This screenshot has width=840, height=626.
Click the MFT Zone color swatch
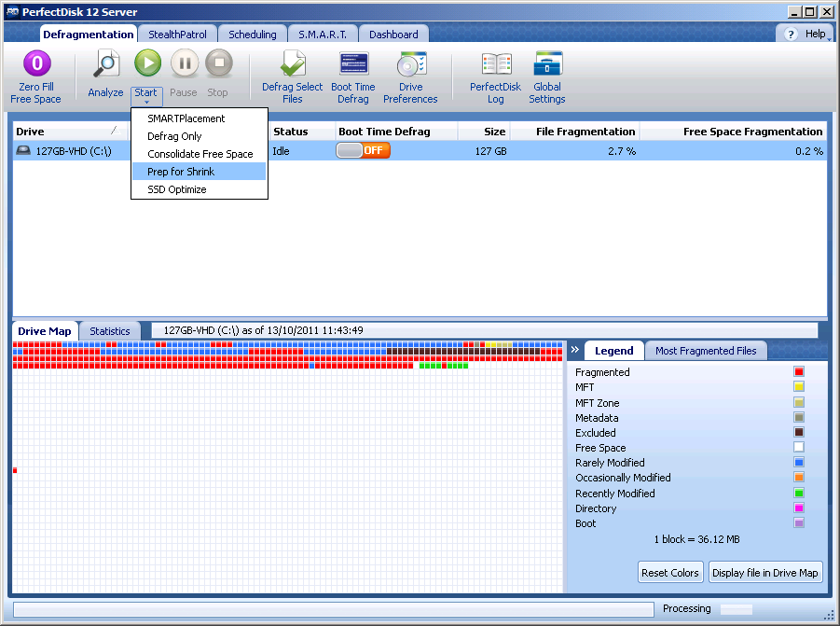point(799,402)
